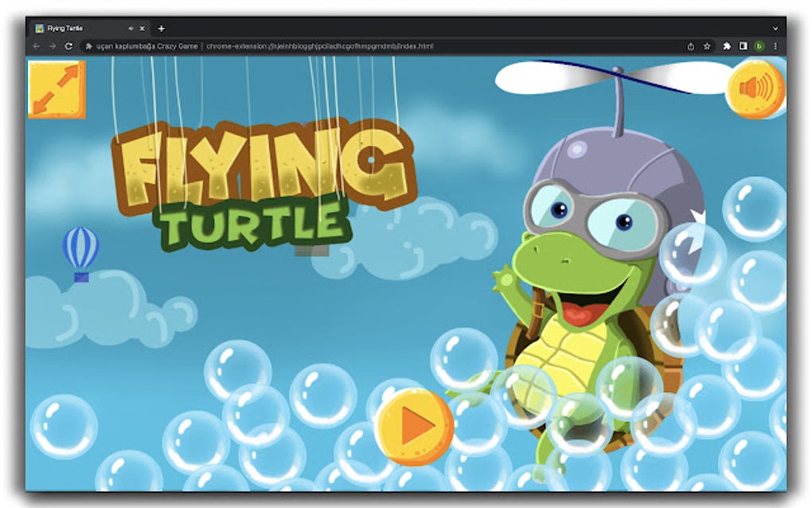Click the back navigation arrow

point(36,46)
